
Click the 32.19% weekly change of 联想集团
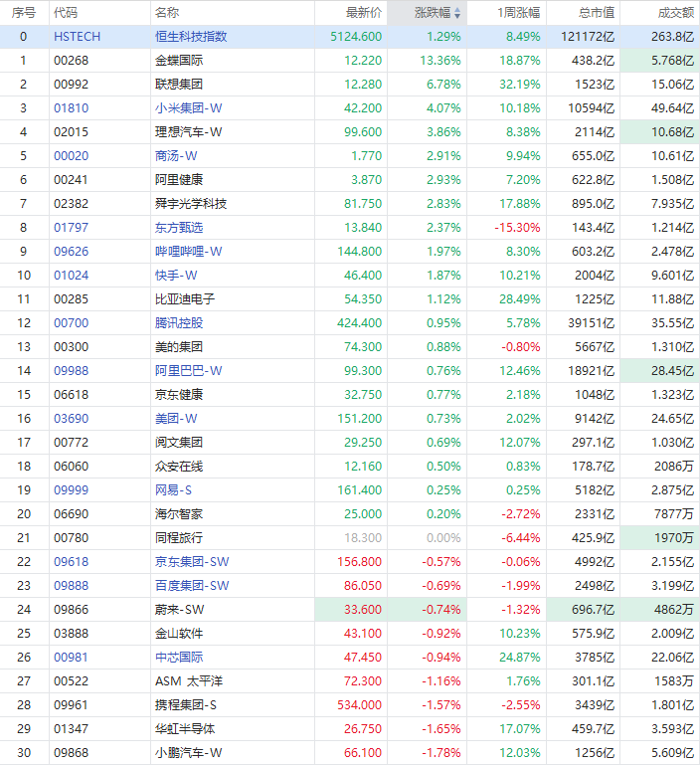tap(520, 85)
